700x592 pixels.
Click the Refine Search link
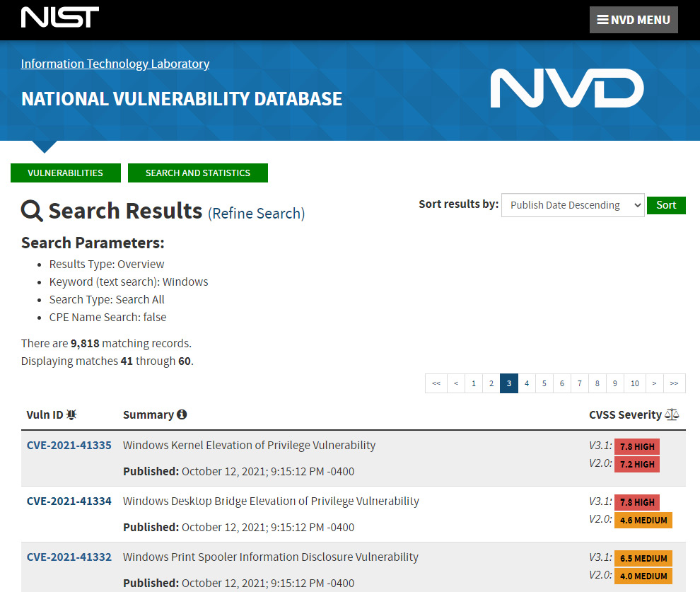(x=256, y=214)
